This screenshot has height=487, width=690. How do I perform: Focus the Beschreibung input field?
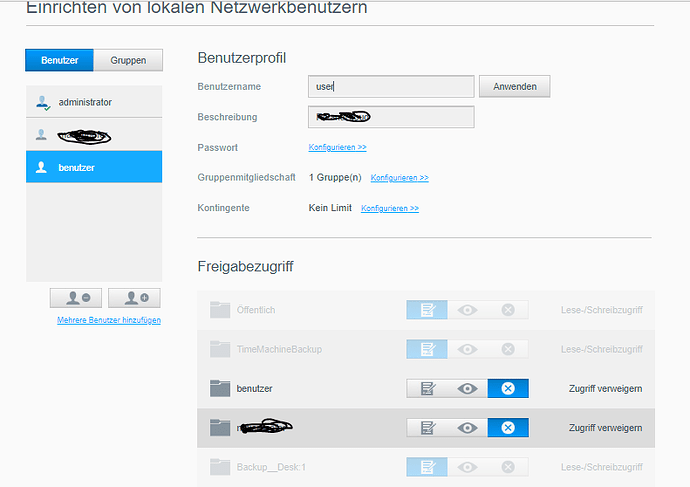click(x=391, y=117)
